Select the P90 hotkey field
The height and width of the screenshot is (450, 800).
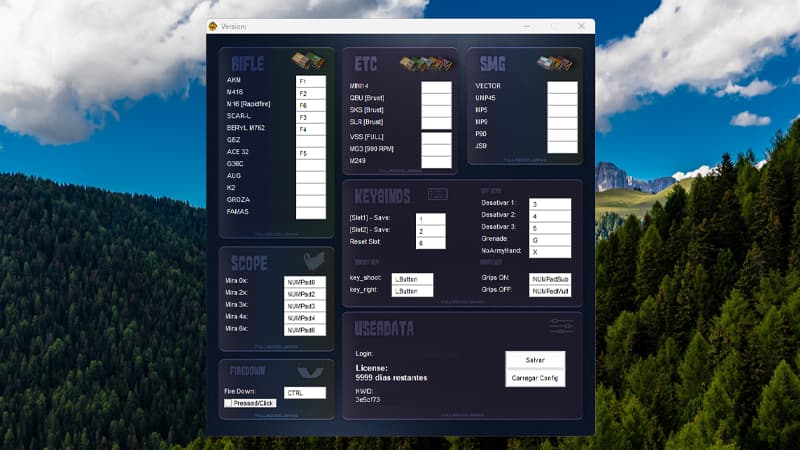[x=562, y=135]
